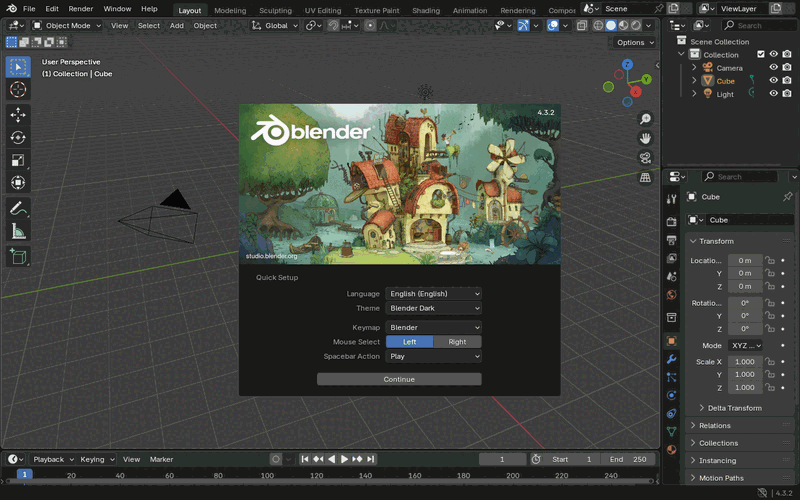Open the Modifiers wrench tab icon
Viewport: 800px width, 500px height.
pyautogui.click(x=671, y=359)
